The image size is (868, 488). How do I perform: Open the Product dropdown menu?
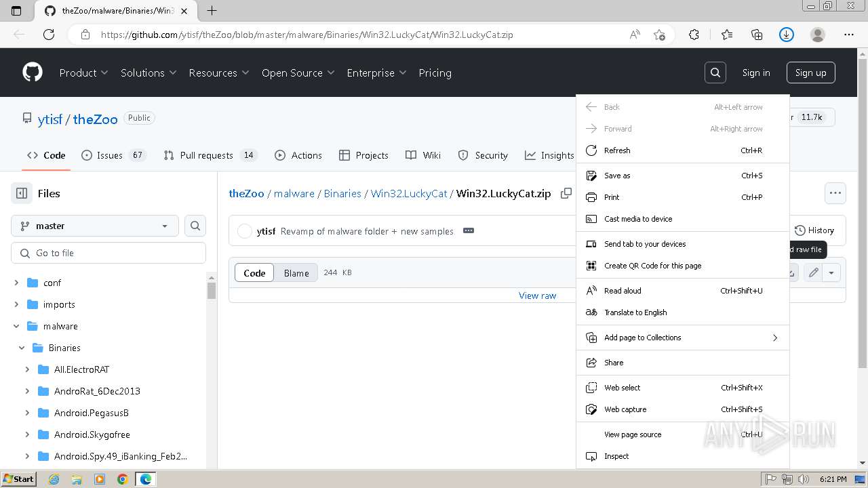tap(84, 73)
